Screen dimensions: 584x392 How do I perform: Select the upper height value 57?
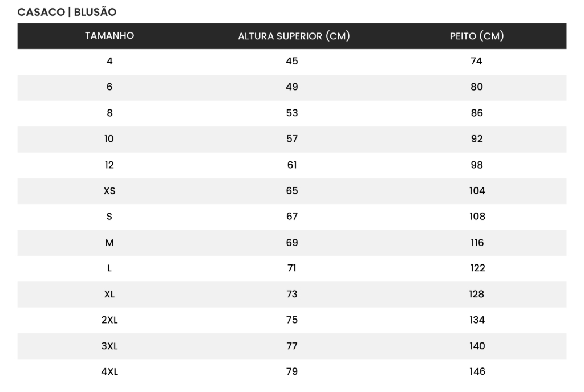pyautogui.click(x=292, y=139)
